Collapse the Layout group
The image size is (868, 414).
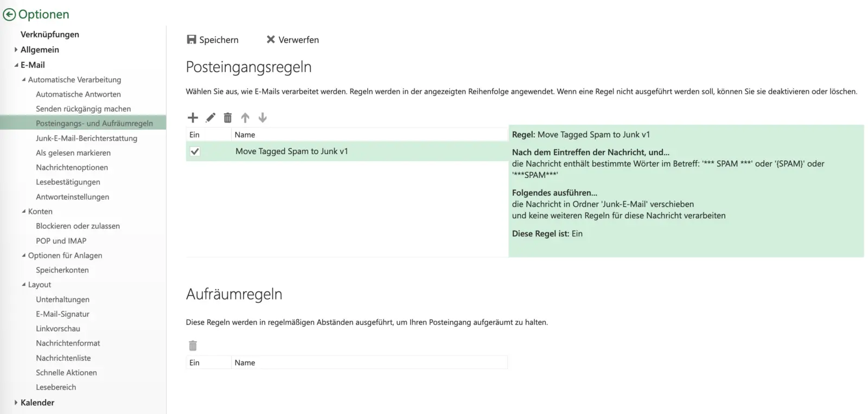[24, 284]
